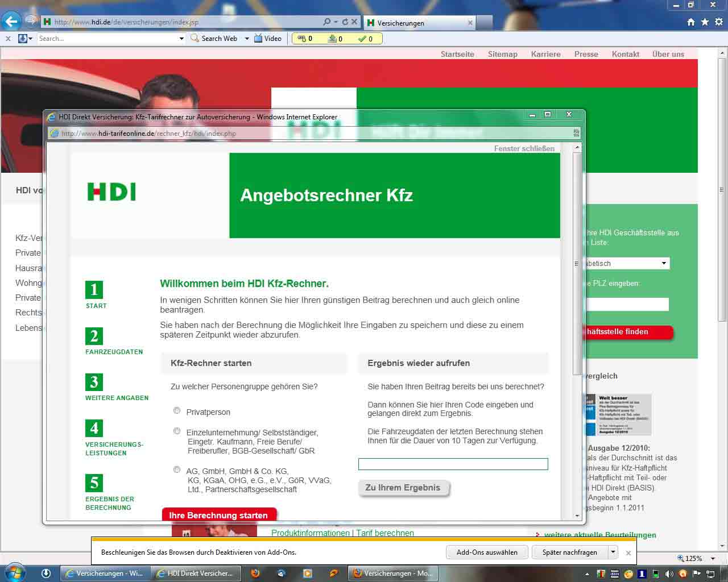This screenshot has width=728, height=582.
Task: Select Einzelunternehmung/ Selbstständiger radio option
Action: tap(177, 431)
